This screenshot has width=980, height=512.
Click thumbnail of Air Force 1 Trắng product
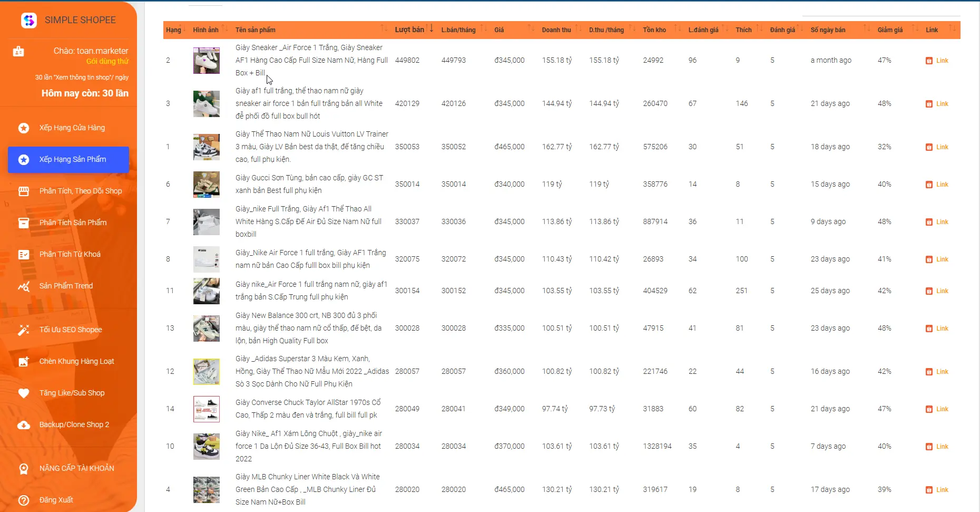pos(207,60)
